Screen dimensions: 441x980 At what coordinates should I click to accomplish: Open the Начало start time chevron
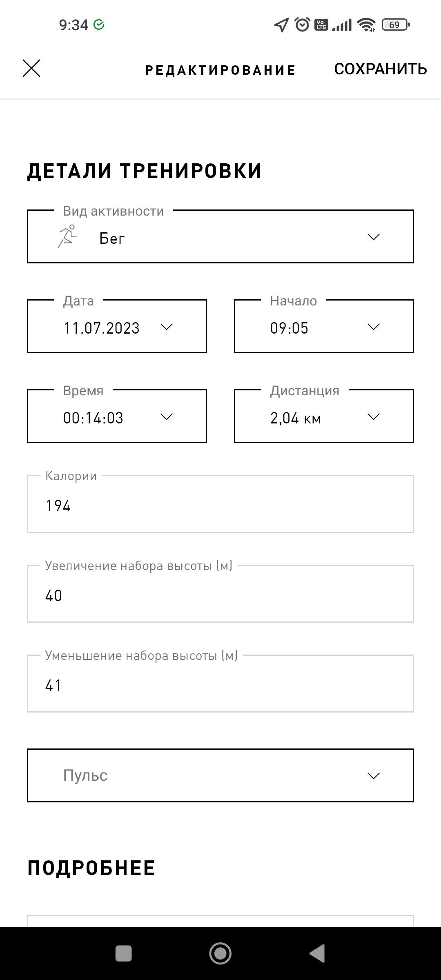pyautogui.click(x=374, y=327)
